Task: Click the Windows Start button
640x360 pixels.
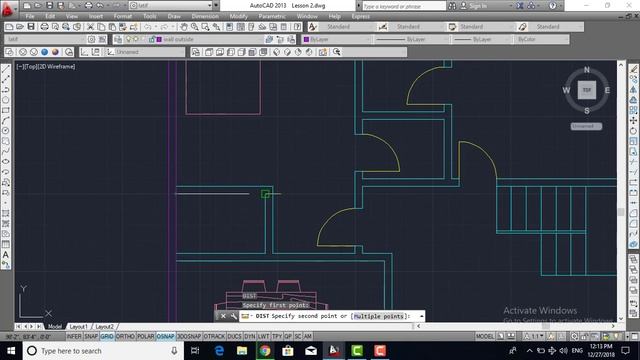Action: [11, 351]
